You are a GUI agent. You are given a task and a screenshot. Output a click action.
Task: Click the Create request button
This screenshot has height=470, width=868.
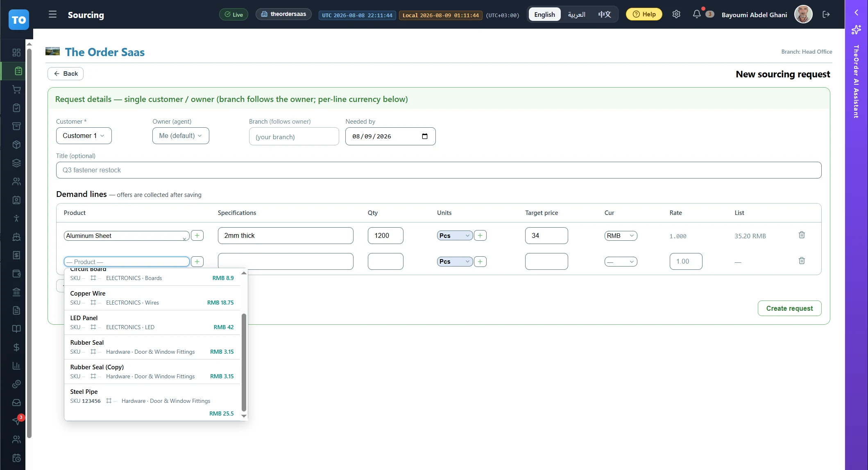tap(789, 308)
